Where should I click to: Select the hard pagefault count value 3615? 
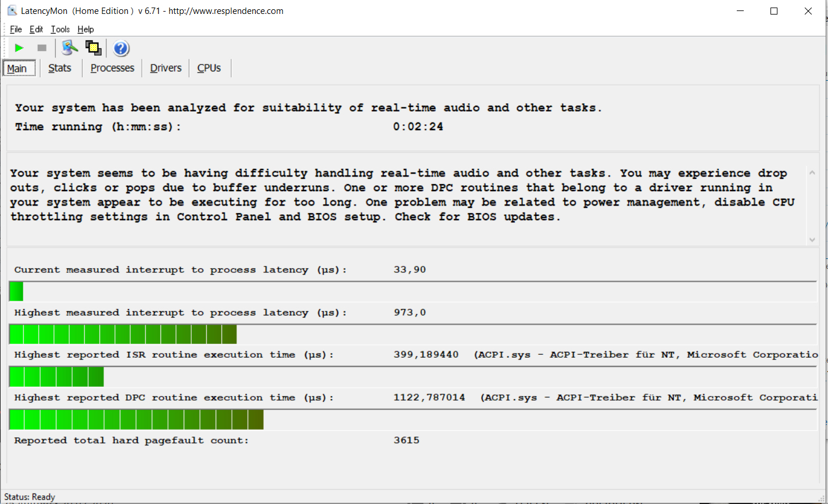tap(407, 440)
